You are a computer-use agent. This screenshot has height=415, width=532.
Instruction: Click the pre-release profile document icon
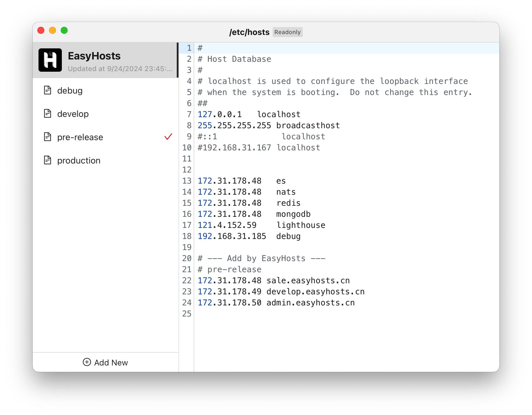pyautogui.click(x=48, y=137)
